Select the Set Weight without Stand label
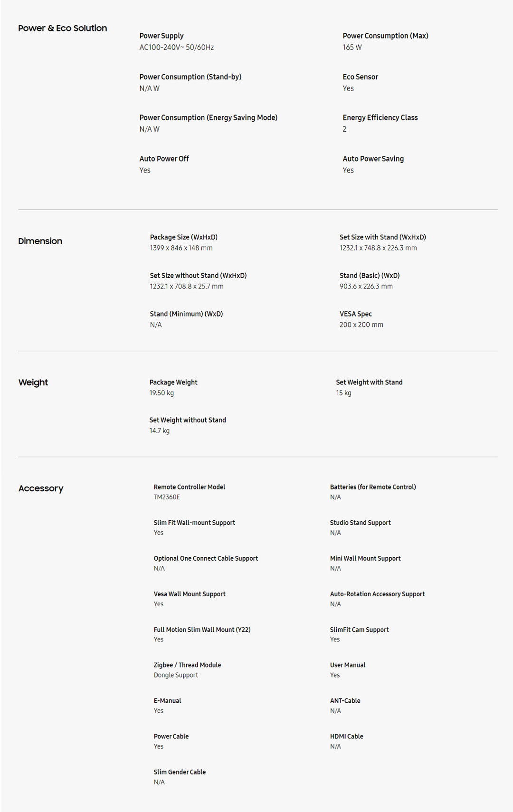 [187, 420]
